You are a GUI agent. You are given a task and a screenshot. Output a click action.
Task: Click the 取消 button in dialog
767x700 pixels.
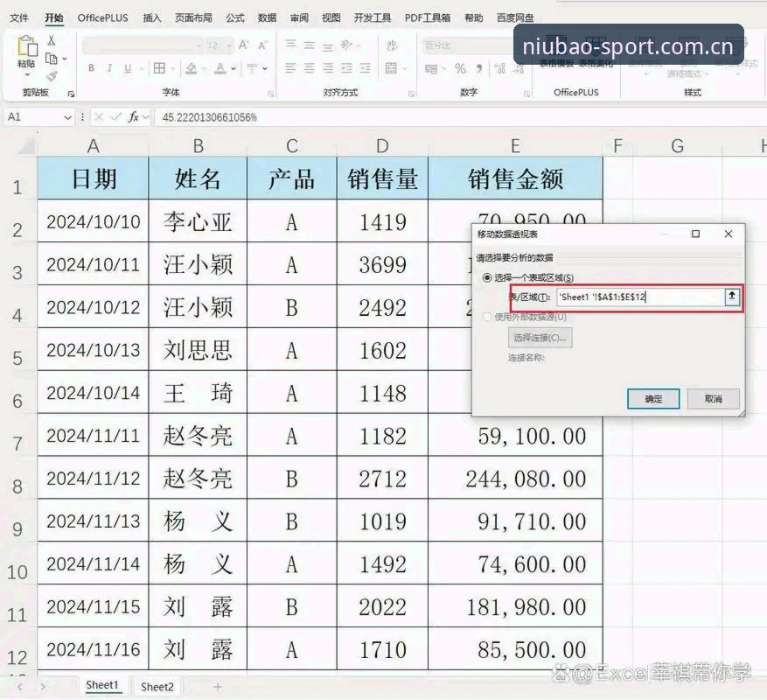[x=713, y=398]
